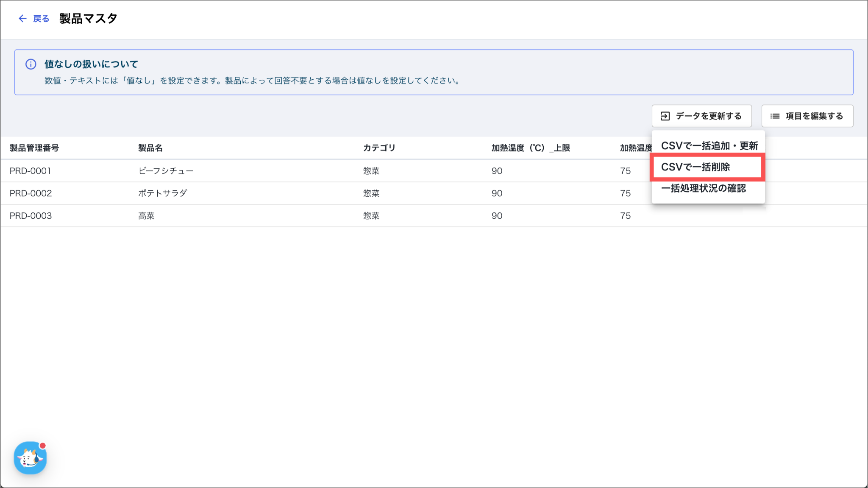Click the 値なしの扱いについて banner heading
The height and width of the screenshot is (488, 868).
point(91,64)
